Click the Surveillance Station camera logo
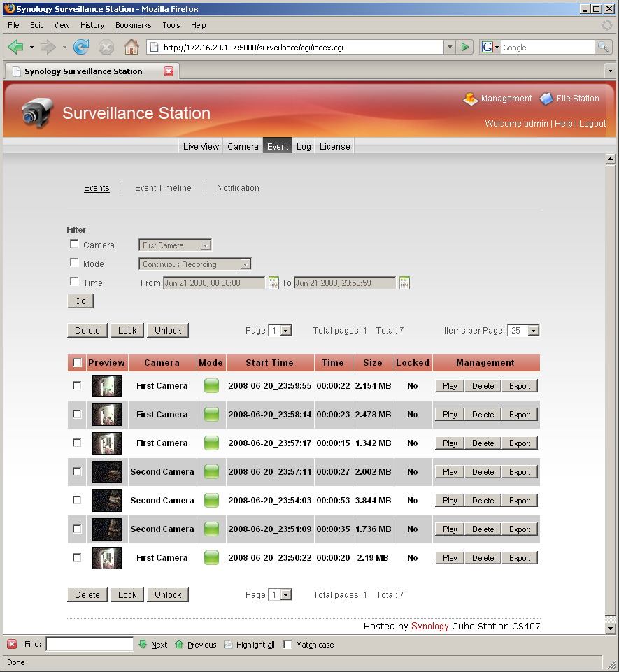 (x=38, y=113)
